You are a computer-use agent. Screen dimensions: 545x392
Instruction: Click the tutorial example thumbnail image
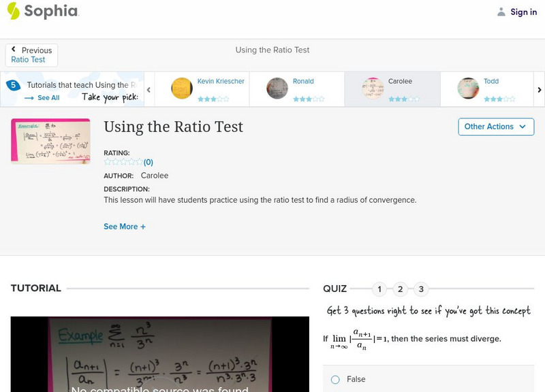click(x=50, y=142)
